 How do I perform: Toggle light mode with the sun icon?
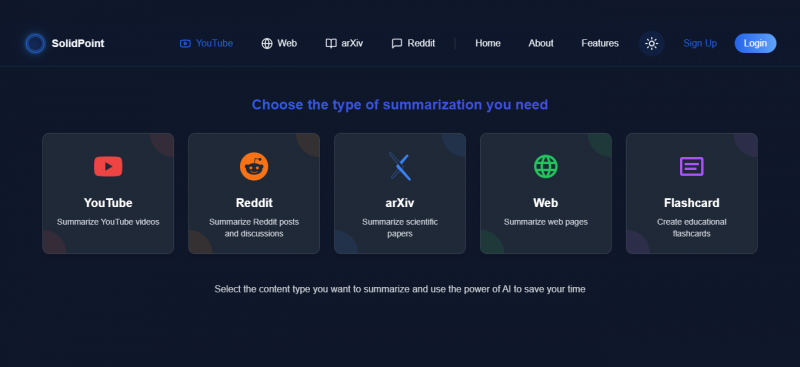(652, 43)
